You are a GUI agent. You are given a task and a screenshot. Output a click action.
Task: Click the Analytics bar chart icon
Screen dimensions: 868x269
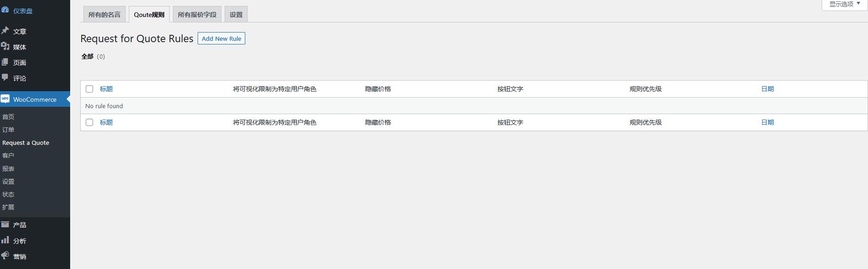(x=5, y=240)
